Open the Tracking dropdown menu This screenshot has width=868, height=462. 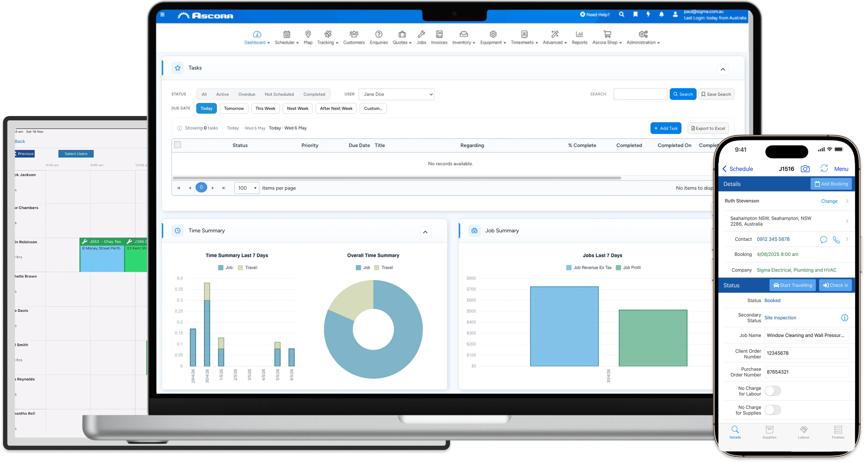coord(327,38)
